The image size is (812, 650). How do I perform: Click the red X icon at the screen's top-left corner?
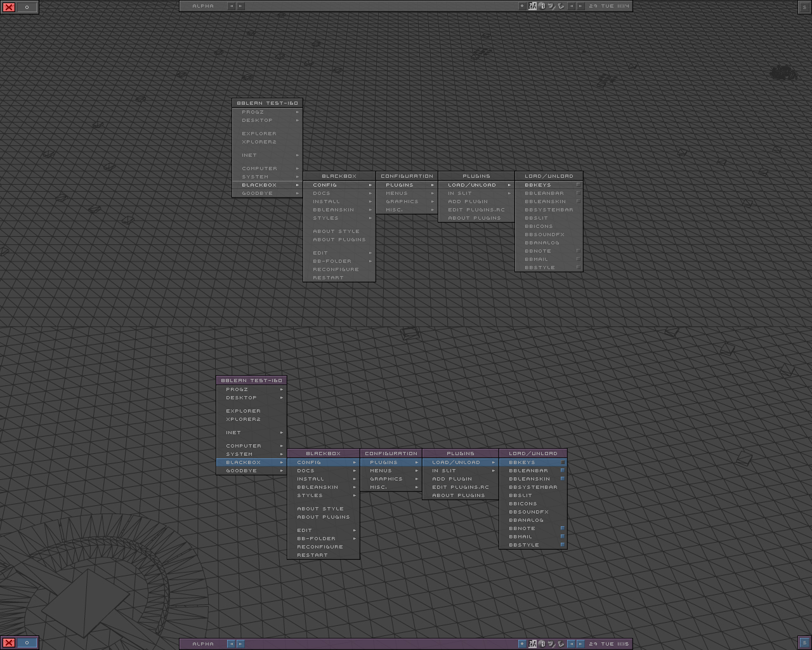point(9,7)
